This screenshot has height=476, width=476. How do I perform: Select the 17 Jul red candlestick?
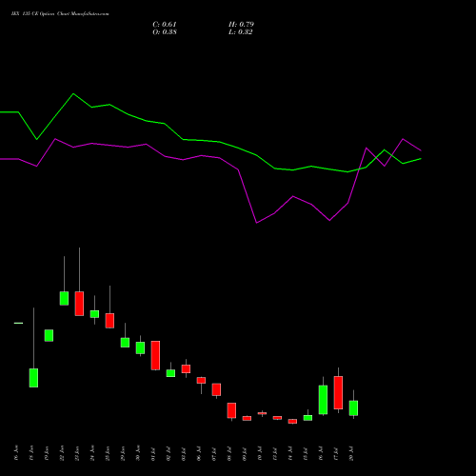338,392
